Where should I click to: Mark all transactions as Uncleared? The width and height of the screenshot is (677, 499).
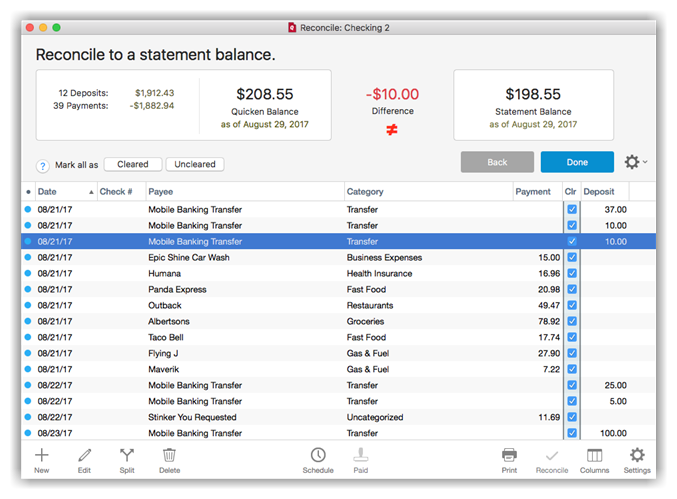coord(195,165)
